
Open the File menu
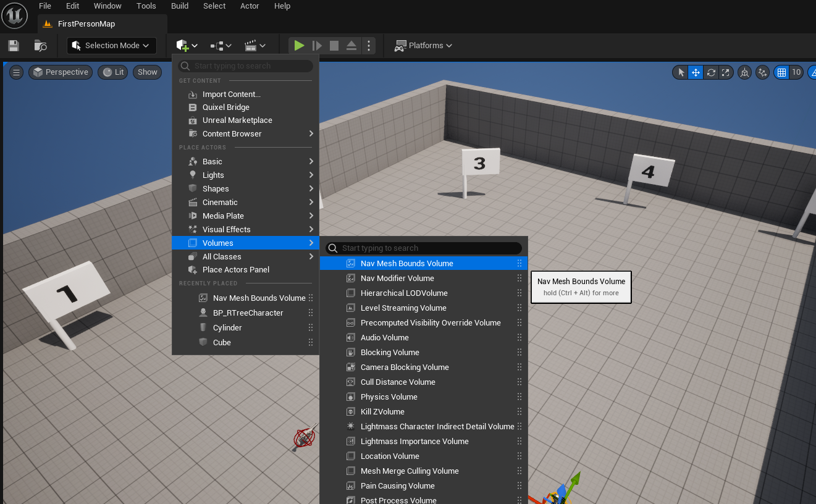[x=45, y=6]
